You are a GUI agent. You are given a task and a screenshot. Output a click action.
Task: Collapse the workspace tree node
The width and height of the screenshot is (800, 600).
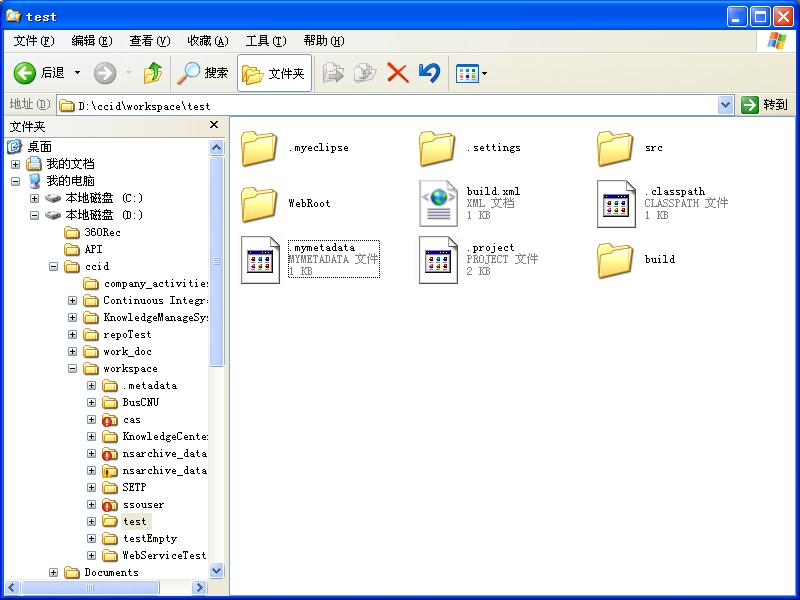point(72,368)
